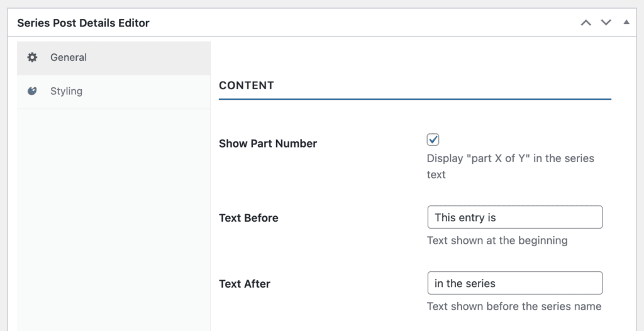Uncheck the Show Part Number checkbox
The height and width of the screenshot is (331, 644).
pos(433,139)
